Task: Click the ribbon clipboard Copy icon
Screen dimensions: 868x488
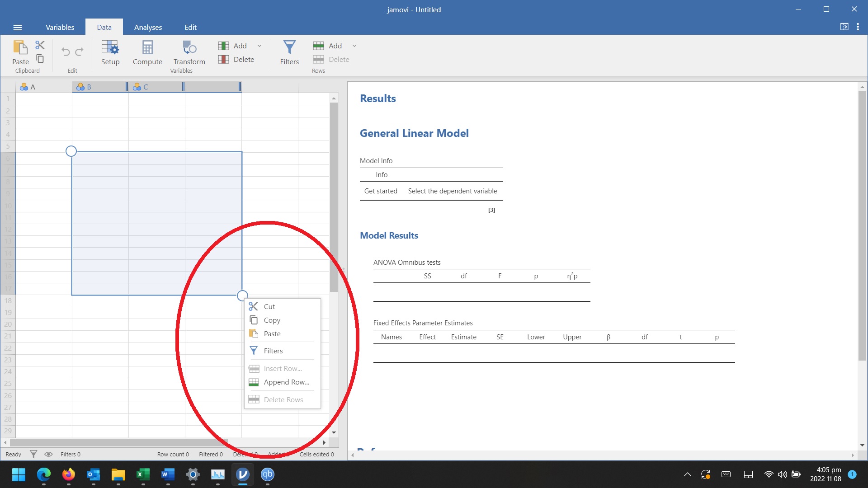Action: (40, 59)
